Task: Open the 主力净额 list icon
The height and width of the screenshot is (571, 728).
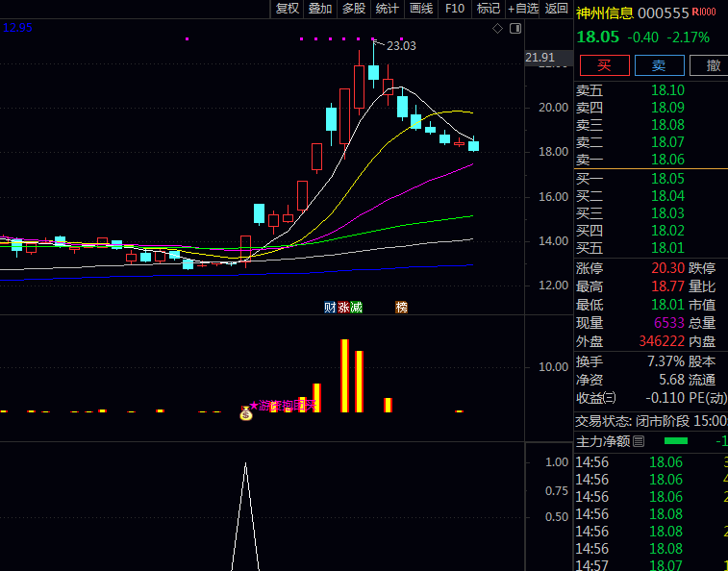Action: [640, 441]
